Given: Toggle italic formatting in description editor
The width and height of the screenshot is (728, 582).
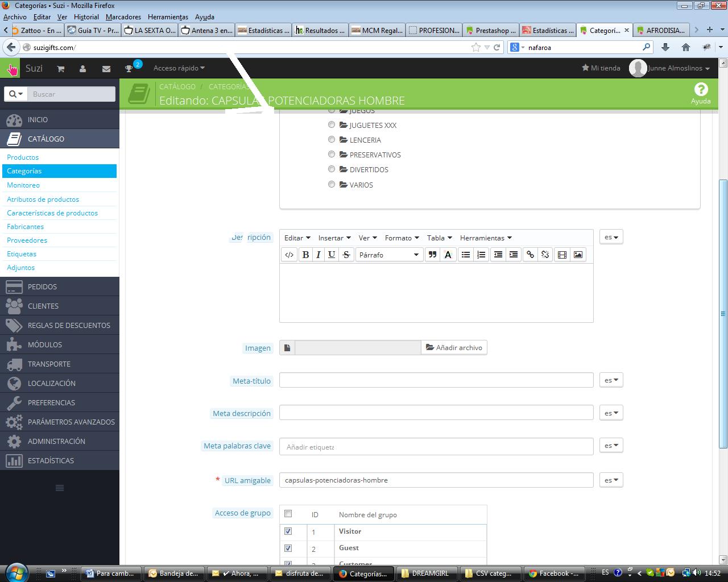Looking at the screenshot, I should click(x=318, y=255).
